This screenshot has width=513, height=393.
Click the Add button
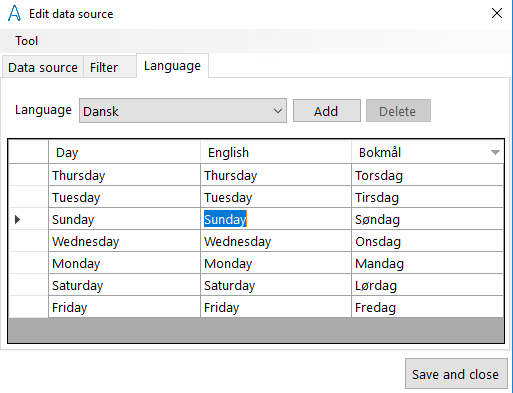click(327, 111)
